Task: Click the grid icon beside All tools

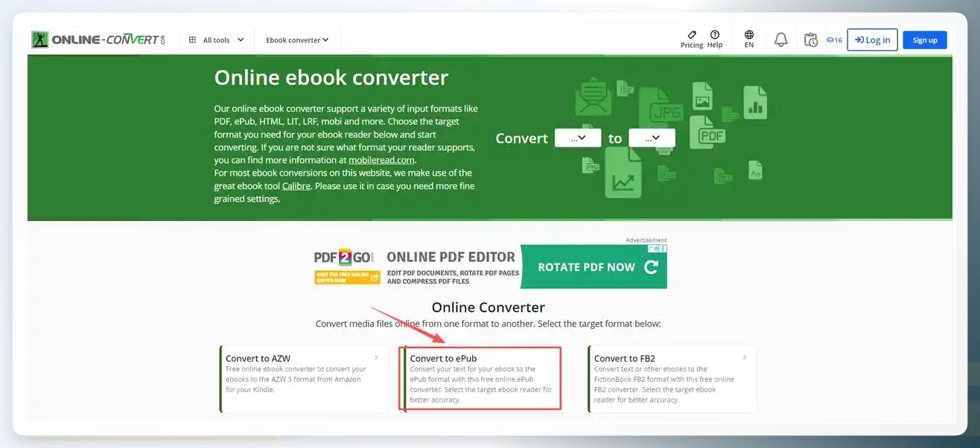Action: (x=192, y=40)
